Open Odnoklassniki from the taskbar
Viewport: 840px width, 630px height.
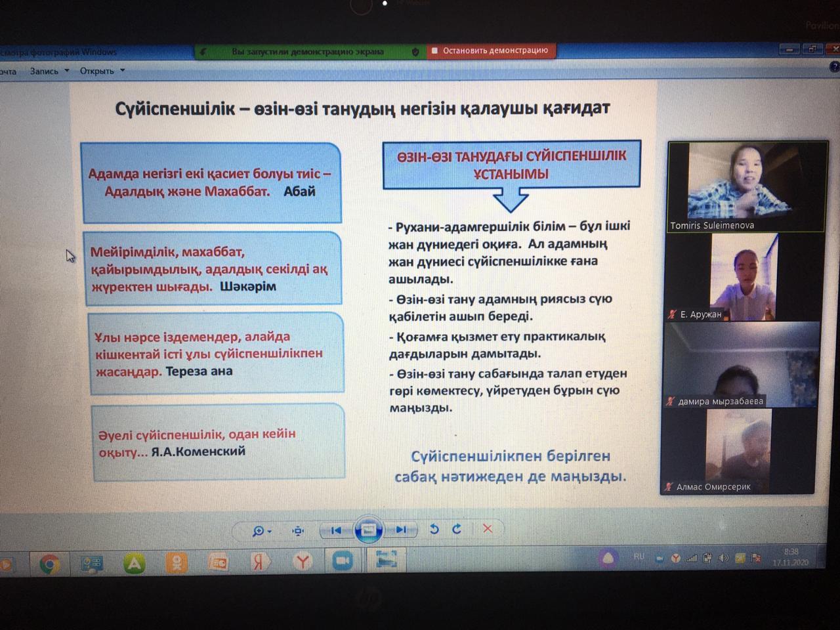(176, 563)
